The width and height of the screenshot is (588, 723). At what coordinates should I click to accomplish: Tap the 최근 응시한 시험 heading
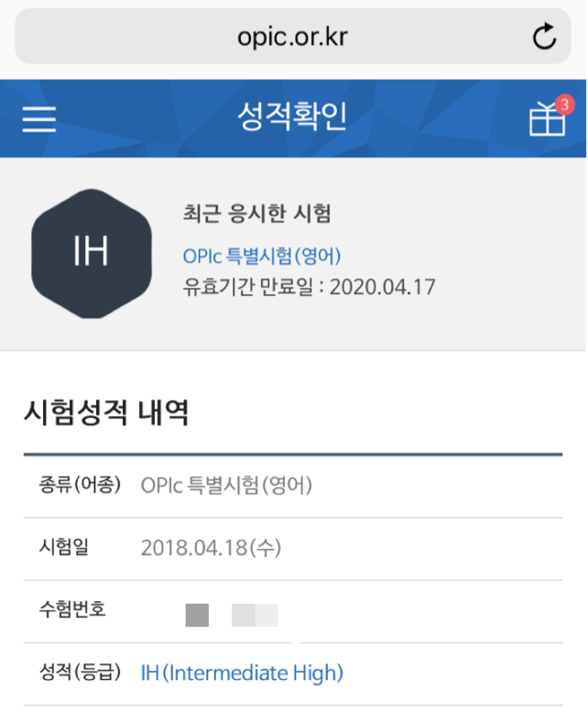click(x=256, y=214)
